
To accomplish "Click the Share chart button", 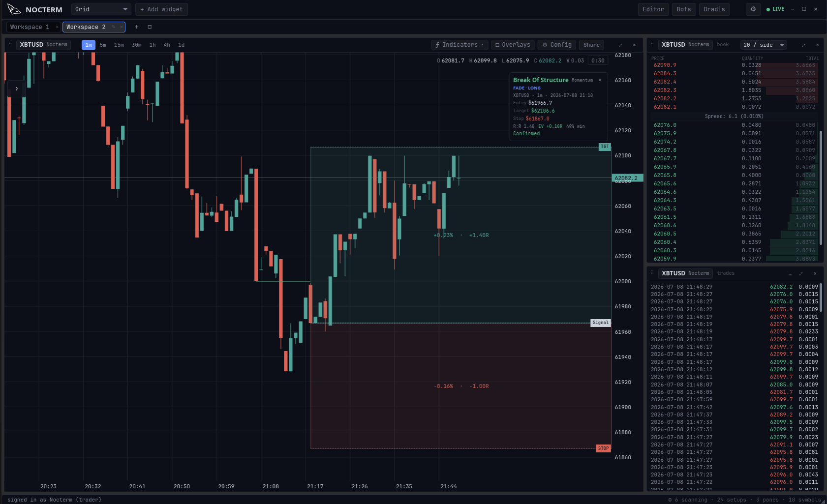I will pos(591,45).
